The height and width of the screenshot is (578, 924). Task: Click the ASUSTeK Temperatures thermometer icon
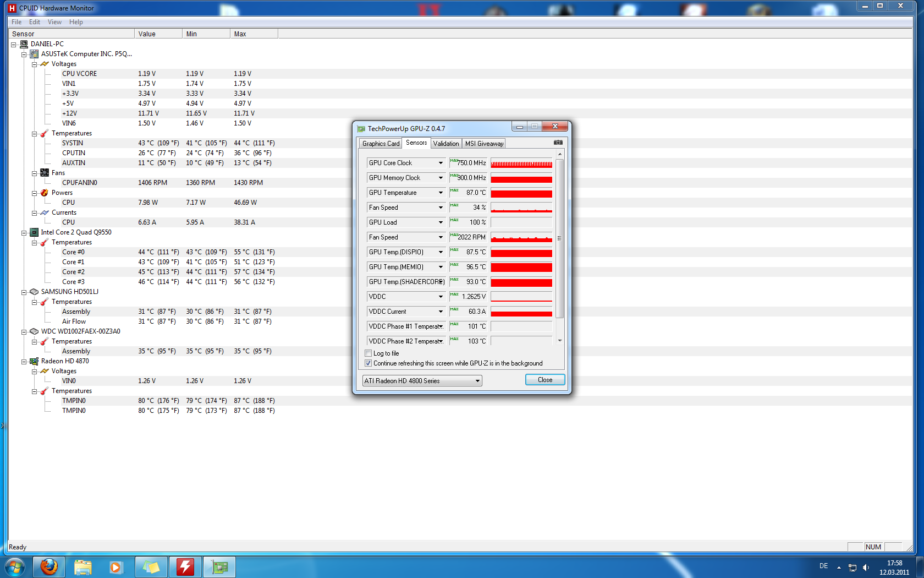pos(45,133)
